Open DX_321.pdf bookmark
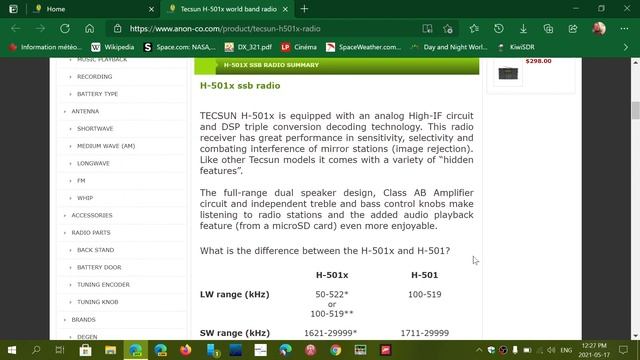 (248, 47)
